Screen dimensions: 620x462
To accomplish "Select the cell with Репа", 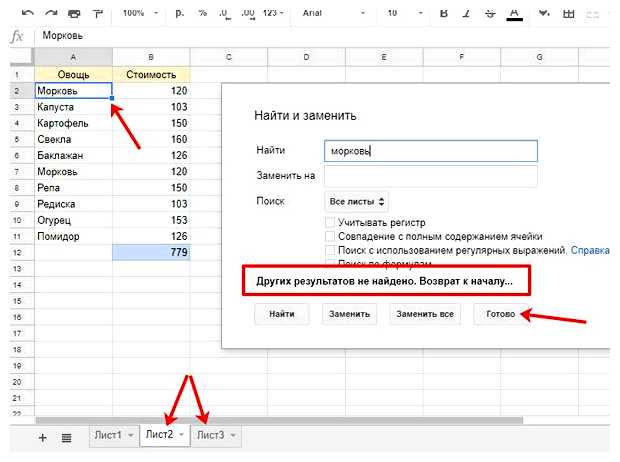I will tap(74, 187).
